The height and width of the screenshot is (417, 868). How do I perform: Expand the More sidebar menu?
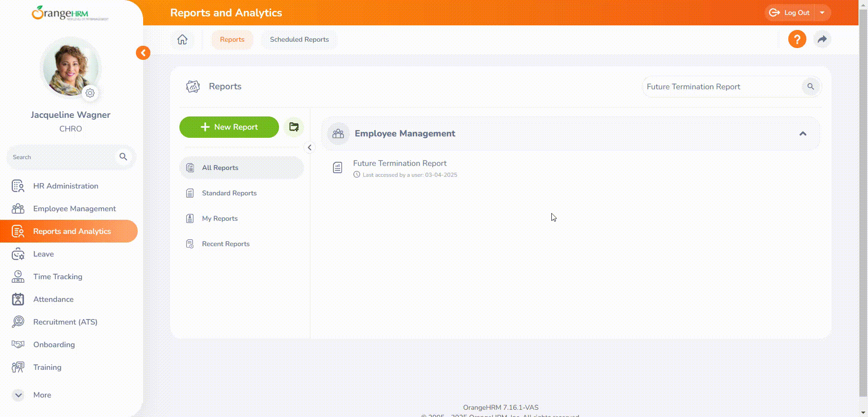[x=19, y=395]
